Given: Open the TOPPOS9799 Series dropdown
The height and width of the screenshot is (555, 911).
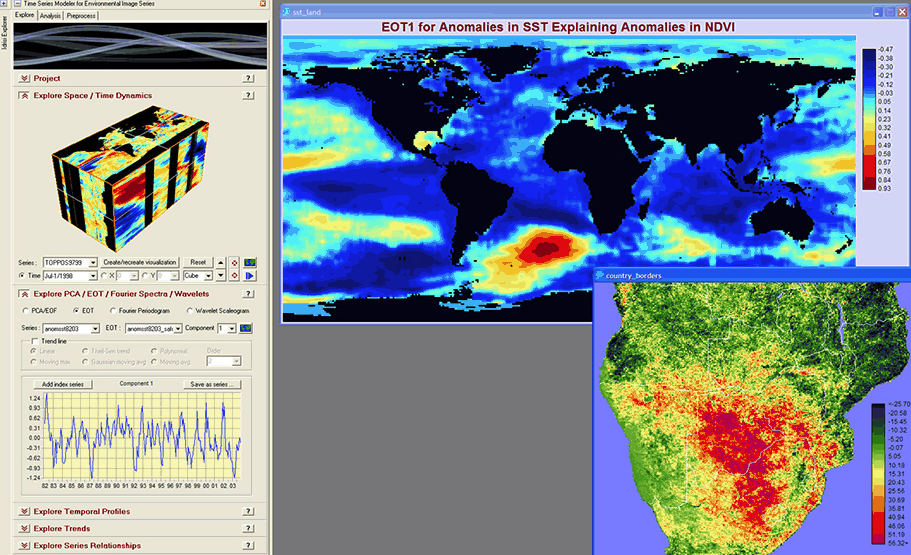Looking at the screenshot, I should tap(93, 262).
